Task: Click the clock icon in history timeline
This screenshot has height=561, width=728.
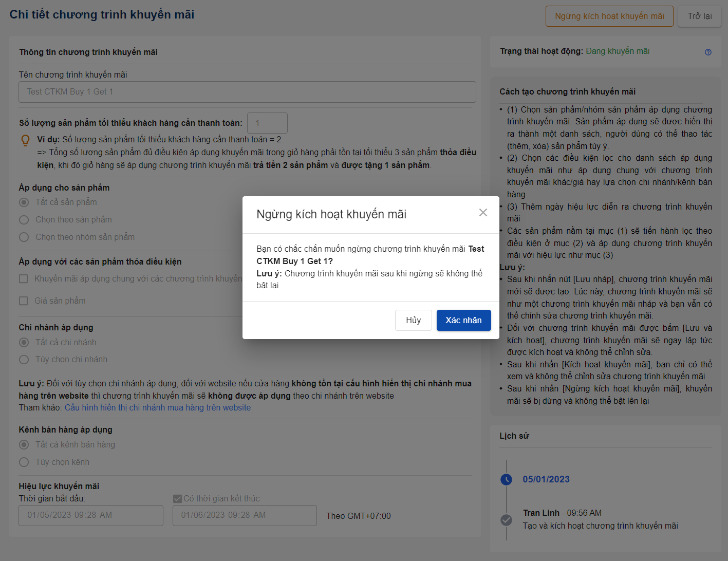Action: coord(506,479)
